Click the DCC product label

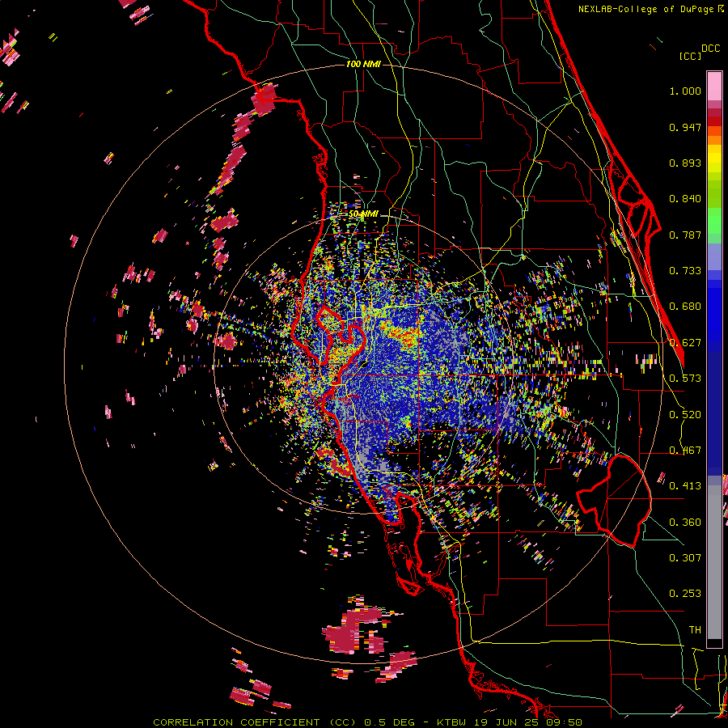[x=710, y=49]
